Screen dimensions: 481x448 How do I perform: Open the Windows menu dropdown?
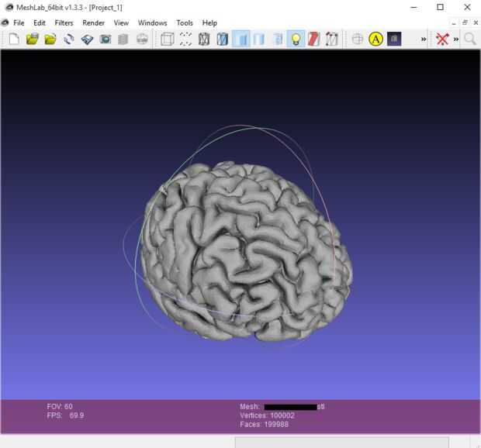click(152, 23)
